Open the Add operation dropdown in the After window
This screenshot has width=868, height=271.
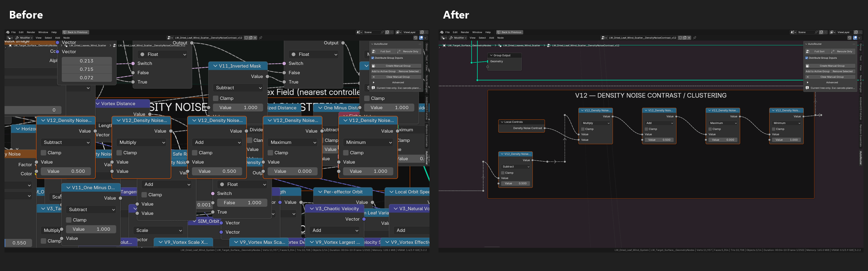coord(659,123)
